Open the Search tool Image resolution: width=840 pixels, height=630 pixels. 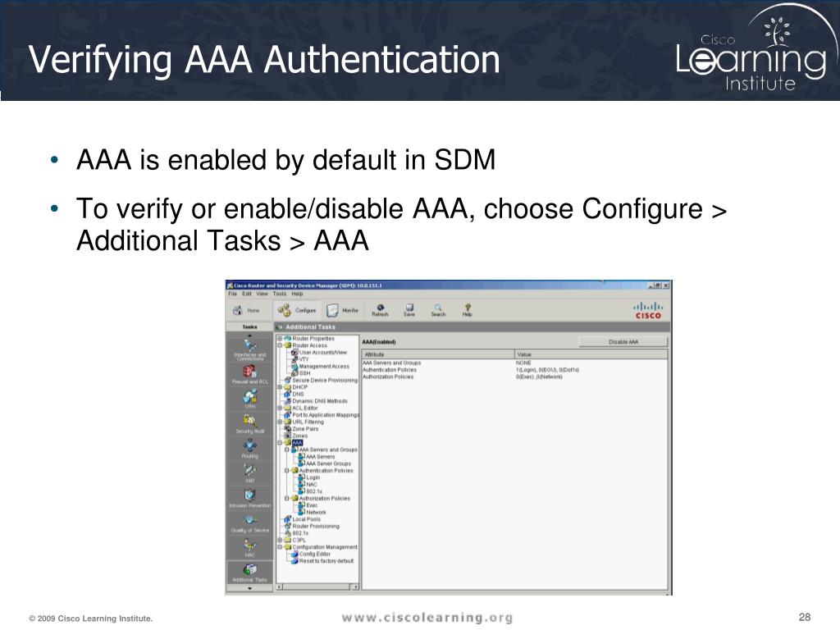point(438,308)
